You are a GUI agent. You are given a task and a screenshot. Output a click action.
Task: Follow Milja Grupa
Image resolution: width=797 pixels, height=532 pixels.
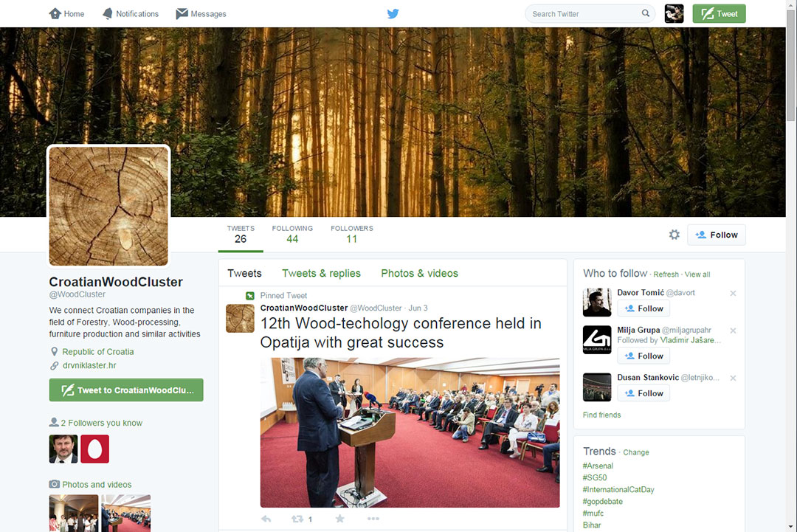coord(644,356)
